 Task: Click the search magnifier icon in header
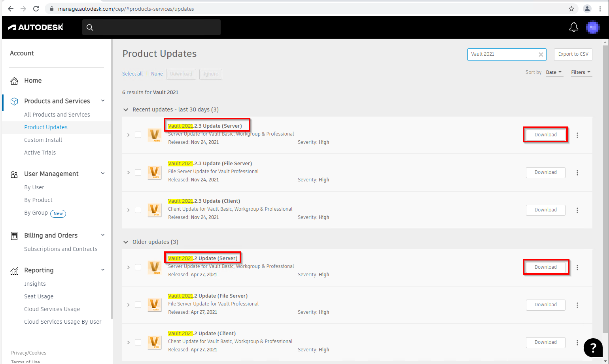pyautogui.click(x=90, y=27)
